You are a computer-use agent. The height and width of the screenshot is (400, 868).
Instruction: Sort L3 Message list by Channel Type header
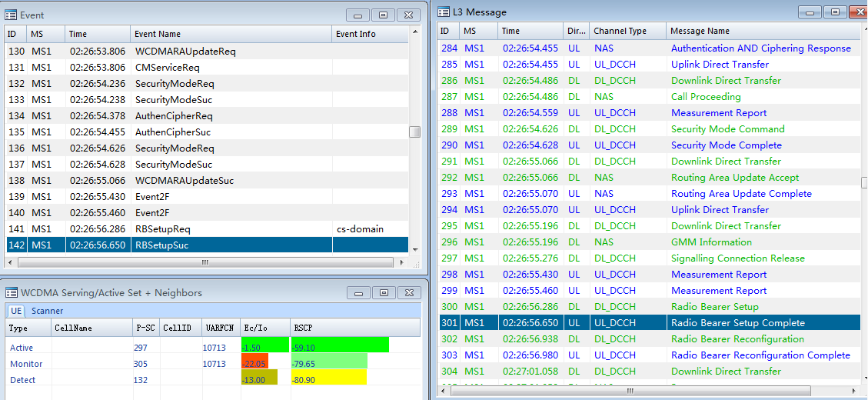pos(628,31)
